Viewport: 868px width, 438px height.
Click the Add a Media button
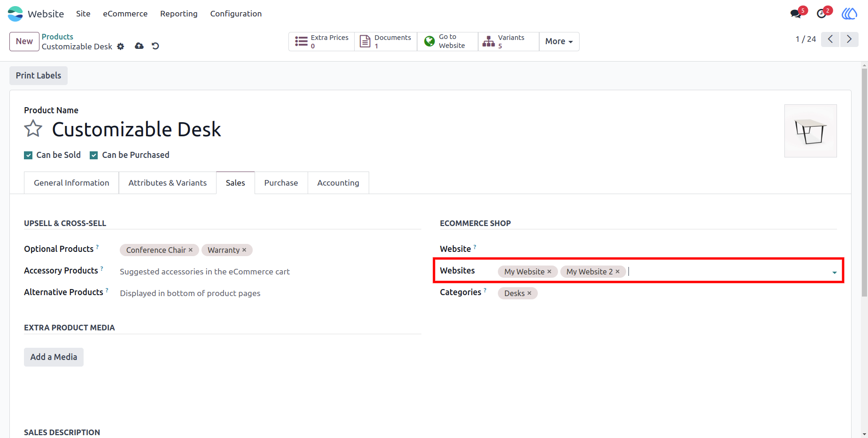tap(54, 357)
